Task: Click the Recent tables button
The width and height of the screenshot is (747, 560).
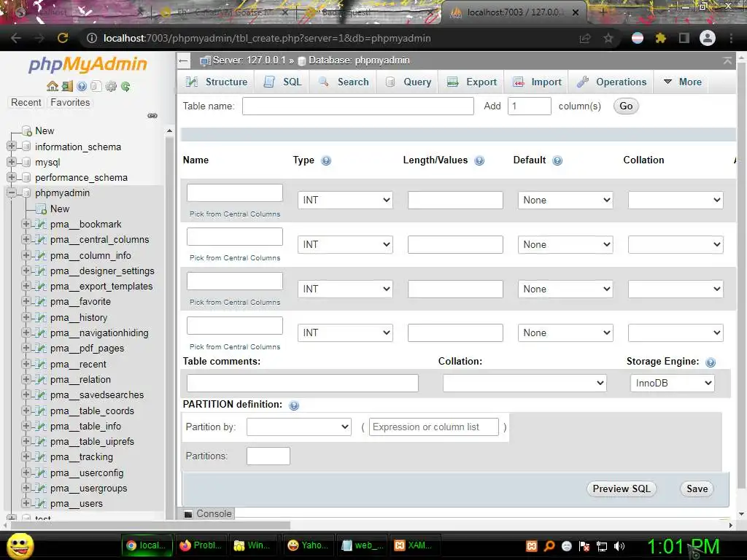Action: [x=26, y=102]
